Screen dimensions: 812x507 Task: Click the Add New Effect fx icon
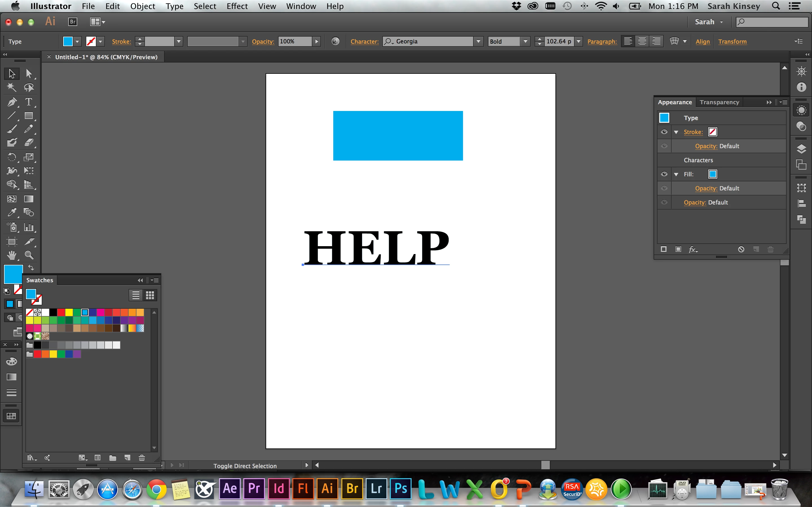pyautogui.click(x=693, y=250)
